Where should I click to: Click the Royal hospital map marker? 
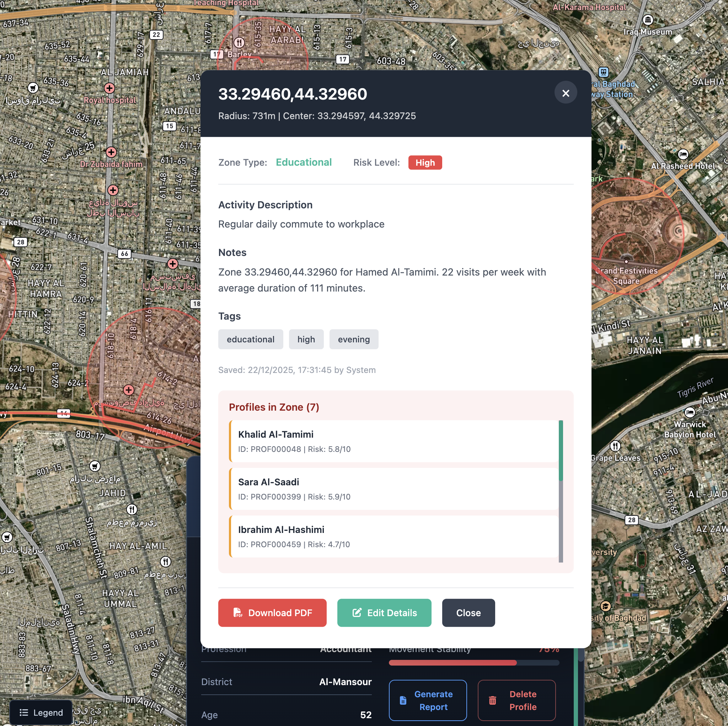pyautogui.click(x=109, y=88)
